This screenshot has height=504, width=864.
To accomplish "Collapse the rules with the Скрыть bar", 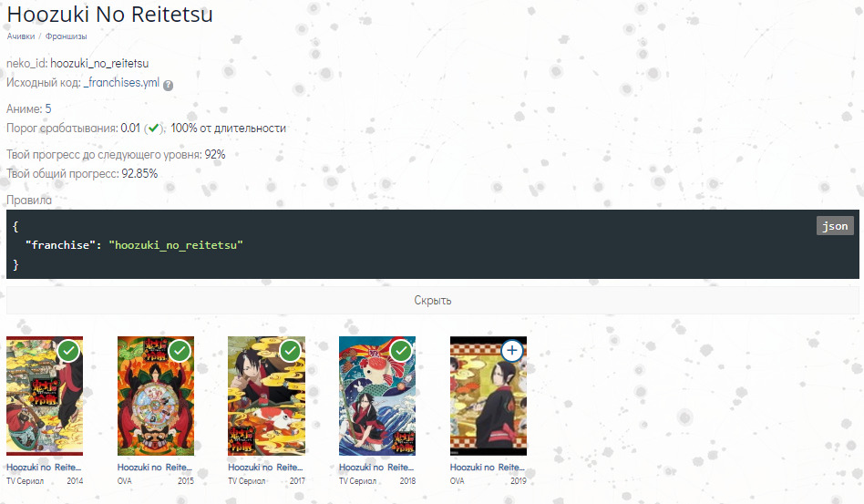I will pyautogui.click(x=433, y=300).
